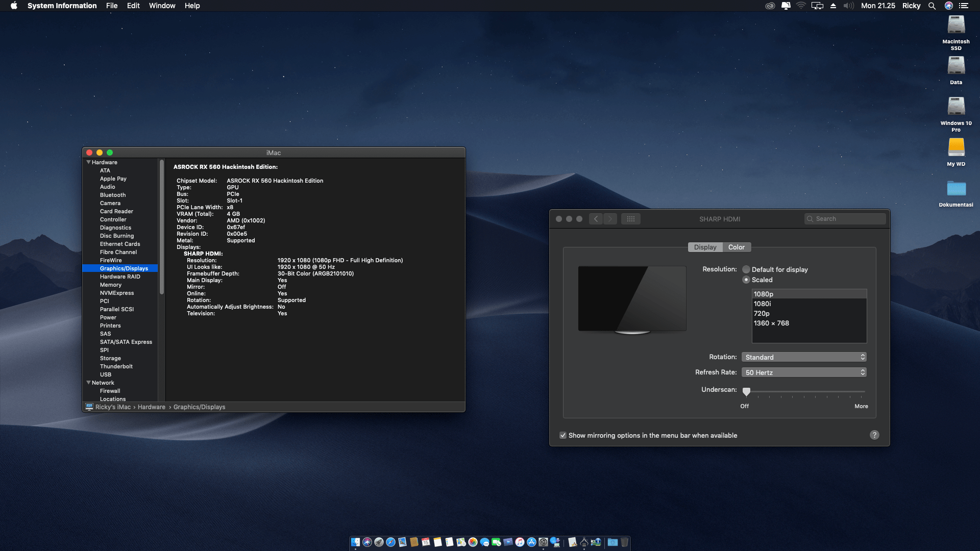
Task: Select 1080i scaled resolution
Action: point(809,304)
